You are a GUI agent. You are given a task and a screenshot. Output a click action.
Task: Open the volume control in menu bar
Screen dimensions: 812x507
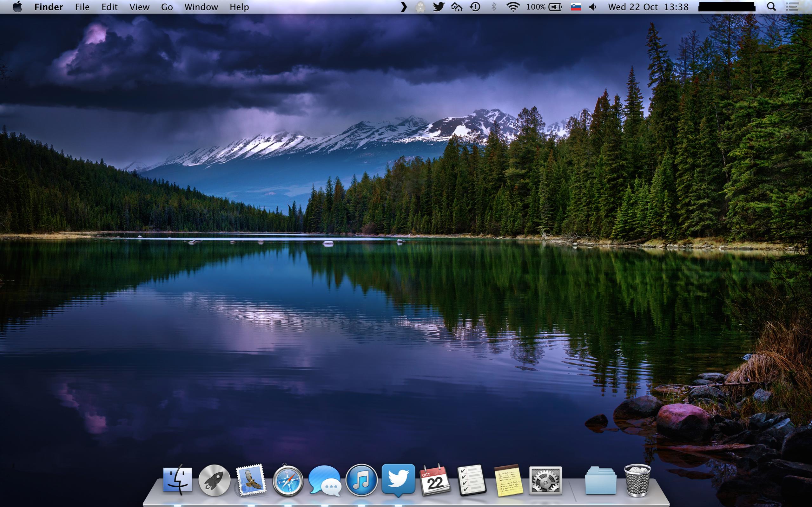[592, 7]
